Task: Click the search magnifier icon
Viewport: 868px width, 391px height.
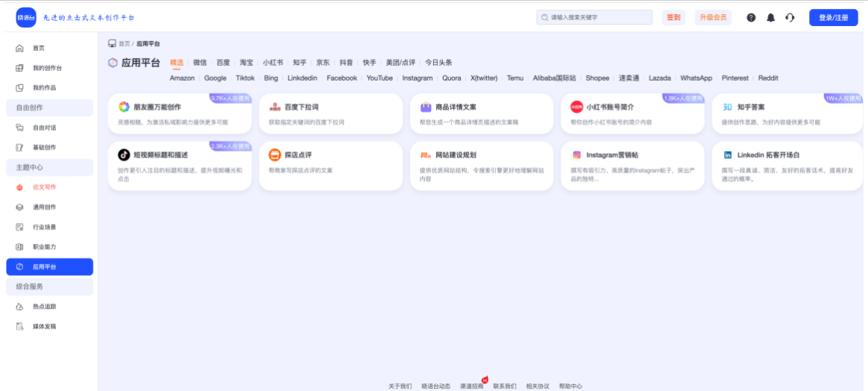Action: [544, 18]
